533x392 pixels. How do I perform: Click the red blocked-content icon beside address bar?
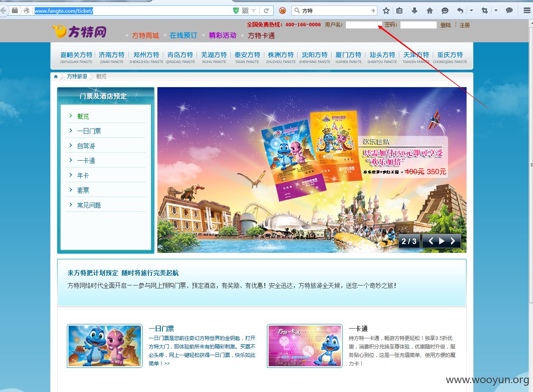tap(282, 11)
